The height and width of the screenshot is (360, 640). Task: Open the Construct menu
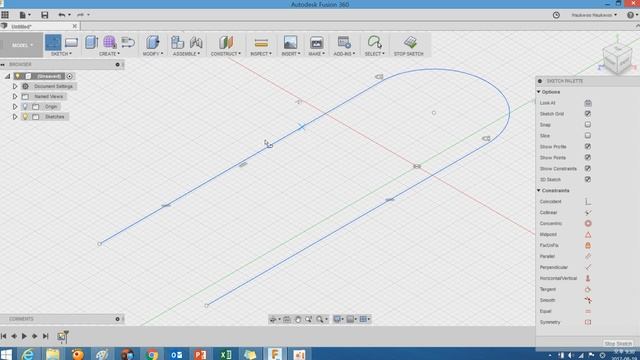(x=226, y=54)
